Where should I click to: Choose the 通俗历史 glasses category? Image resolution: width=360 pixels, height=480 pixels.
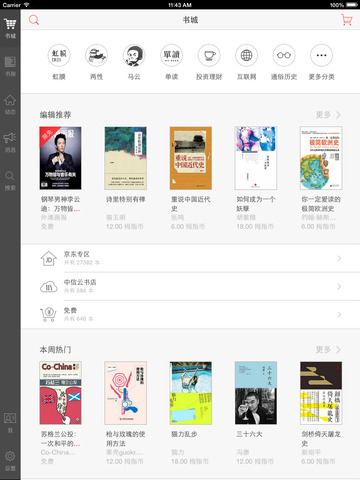point(284,55)
